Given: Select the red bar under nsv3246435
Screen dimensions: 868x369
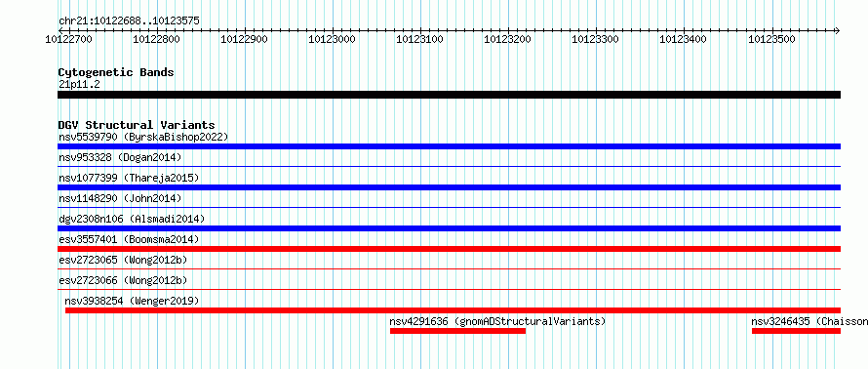Looking at the screenshot, I should pyautogui.click(x=796, y=331).
